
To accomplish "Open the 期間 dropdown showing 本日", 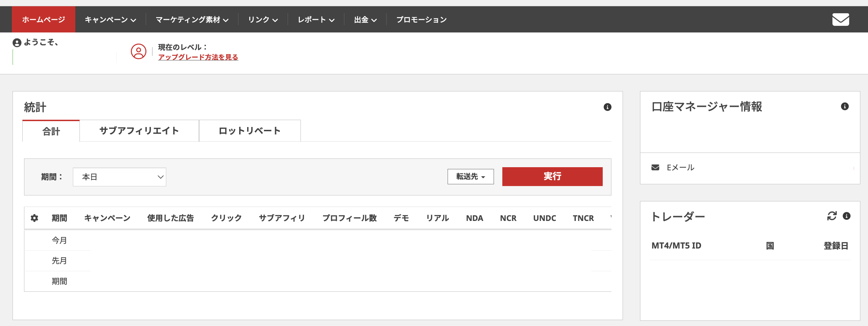I will pos(119,177).
